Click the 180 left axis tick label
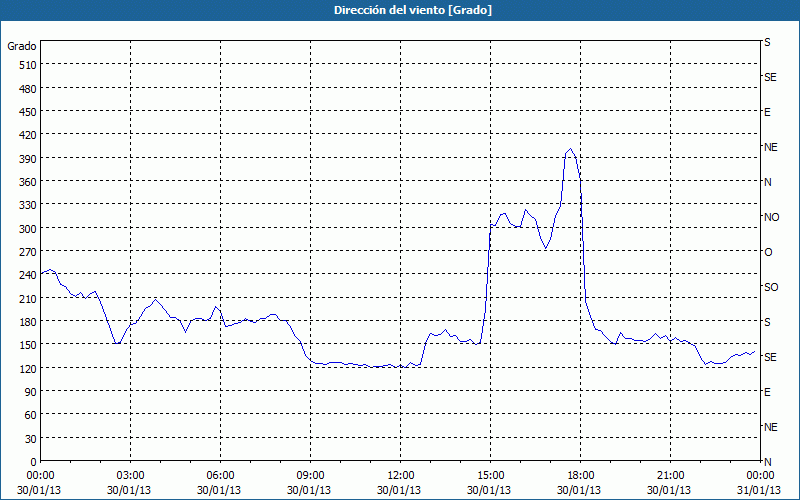The image size is (800, 500). click(x=28, y=322)
